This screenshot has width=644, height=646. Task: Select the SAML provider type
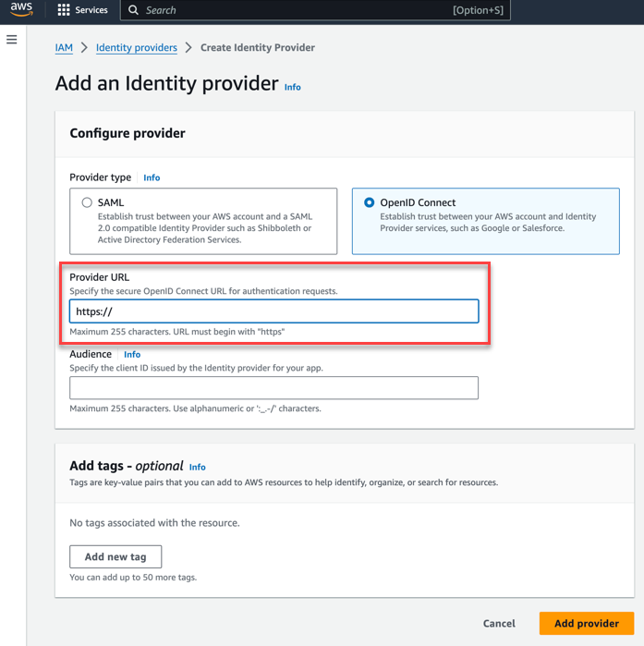(87, 202)
